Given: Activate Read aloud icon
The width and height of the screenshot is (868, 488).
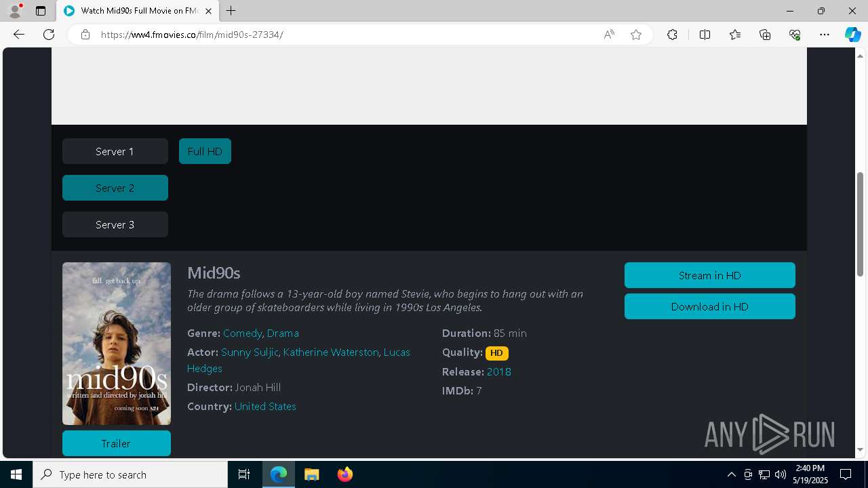Looking at the screenshot, I should (609, 35).
